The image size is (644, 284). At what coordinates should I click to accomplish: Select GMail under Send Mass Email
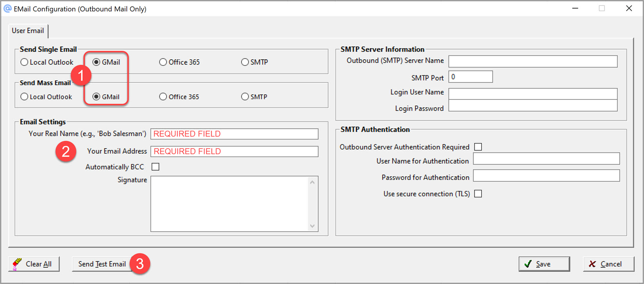point(96,97)
